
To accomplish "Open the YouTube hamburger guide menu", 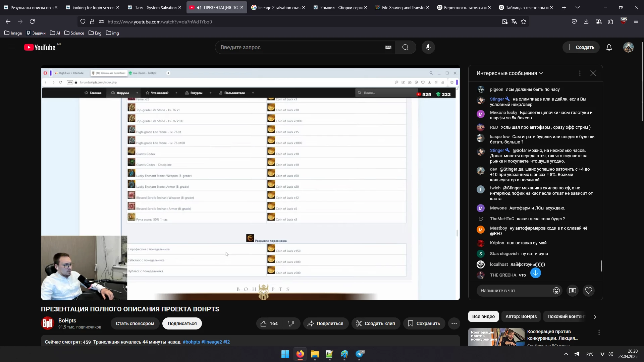I will click(x=12, y=47).
